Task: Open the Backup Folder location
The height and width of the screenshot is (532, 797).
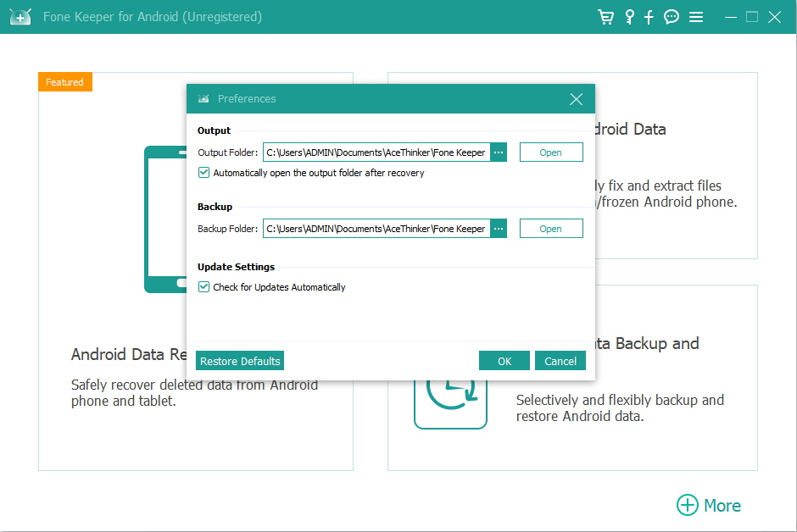Action: (x=551, y=229)
